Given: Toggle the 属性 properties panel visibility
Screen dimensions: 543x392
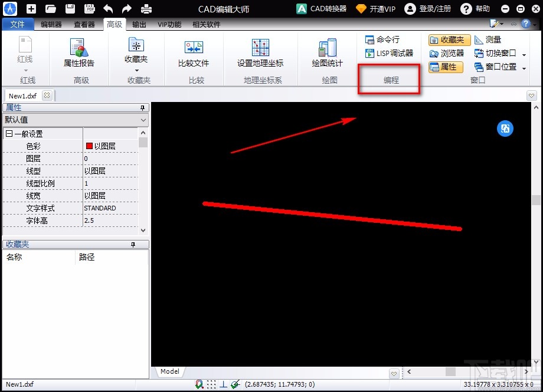Looking at the screenshot, I should [446, 67].
